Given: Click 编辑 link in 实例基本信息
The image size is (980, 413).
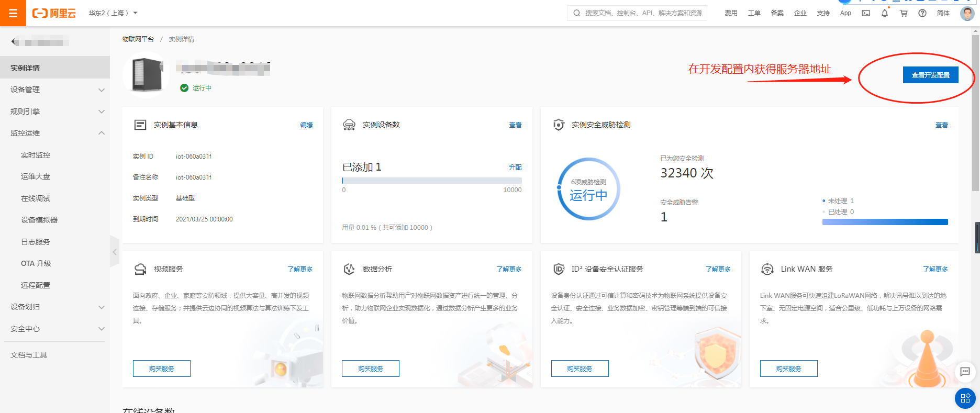Looking at the screenshot, I should coord(306,125).
